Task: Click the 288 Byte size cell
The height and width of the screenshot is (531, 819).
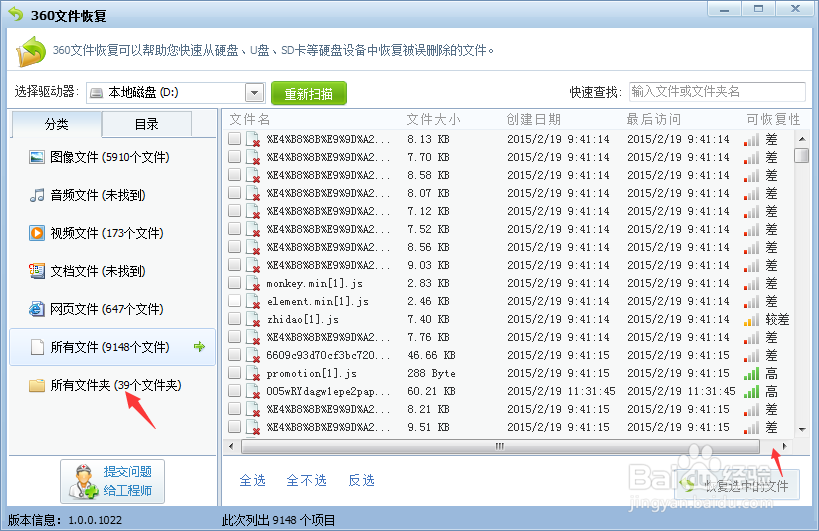Action: (431, 373)
